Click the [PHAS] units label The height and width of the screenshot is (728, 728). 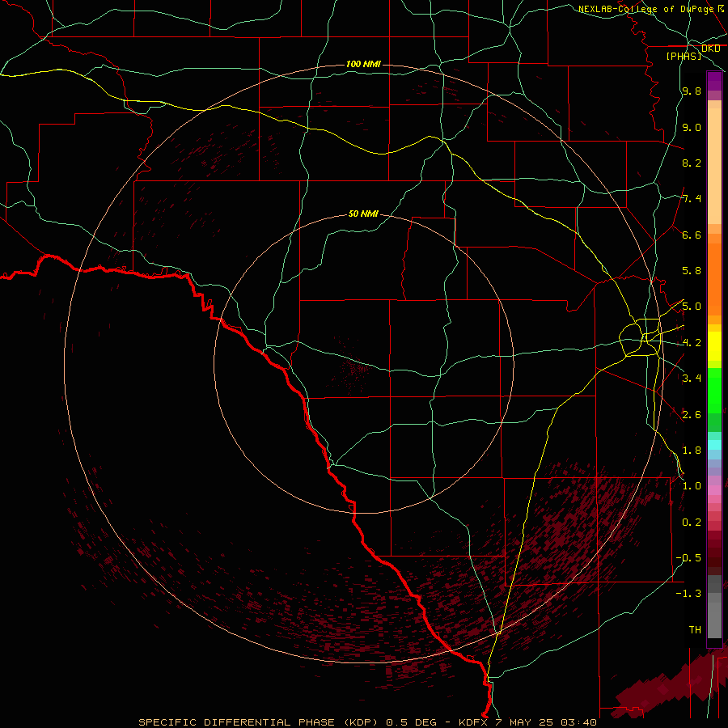pos(684,56)
